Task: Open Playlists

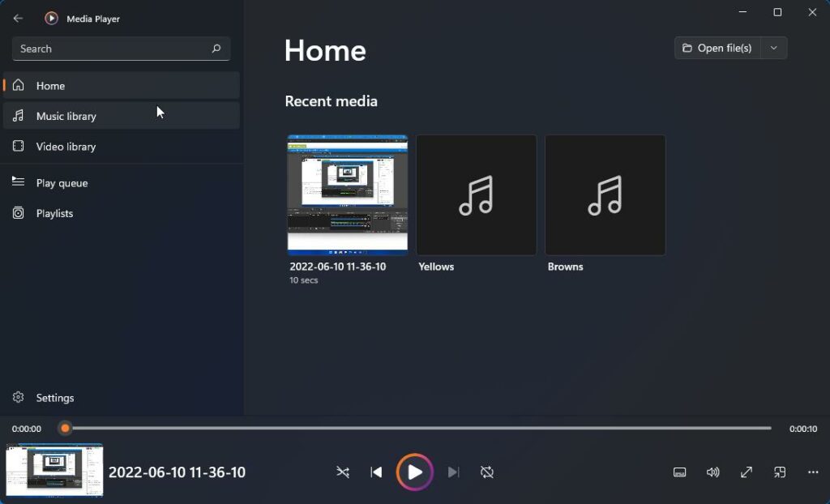Action: coord(54,213)
